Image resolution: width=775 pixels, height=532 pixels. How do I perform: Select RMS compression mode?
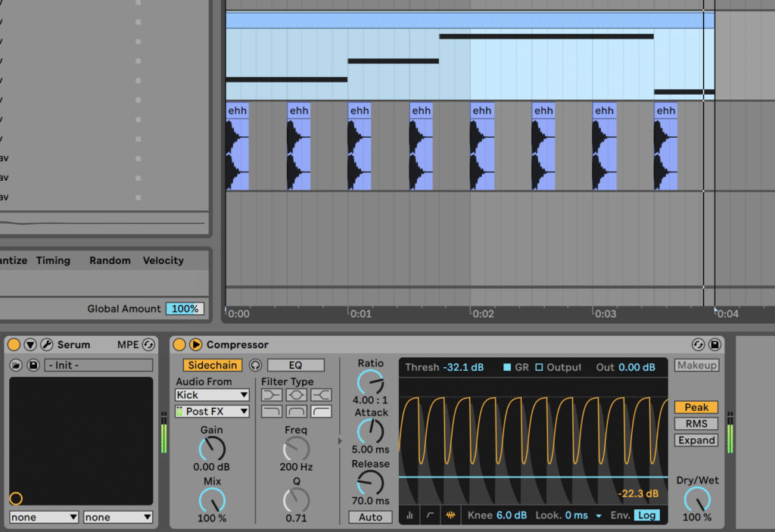point(696,424)
